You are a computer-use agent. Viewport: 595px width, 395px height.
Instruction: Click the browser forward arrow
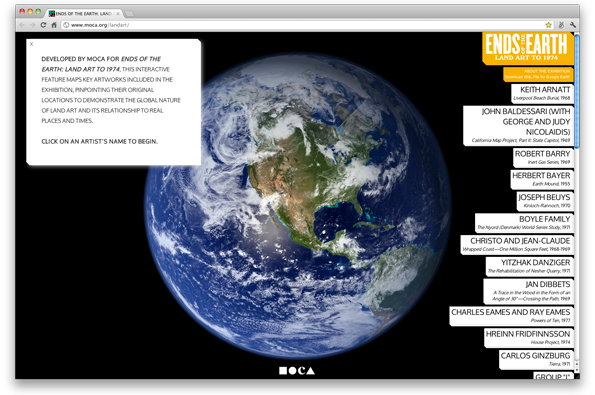point(33,25)
